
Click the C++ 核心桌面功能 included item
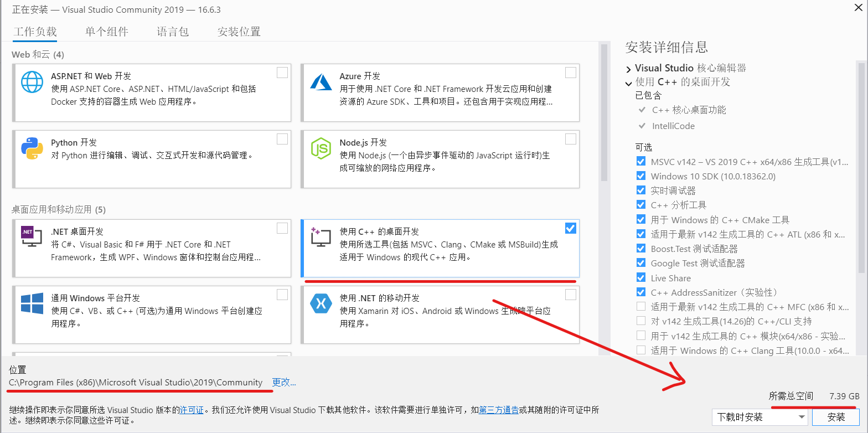689,110
